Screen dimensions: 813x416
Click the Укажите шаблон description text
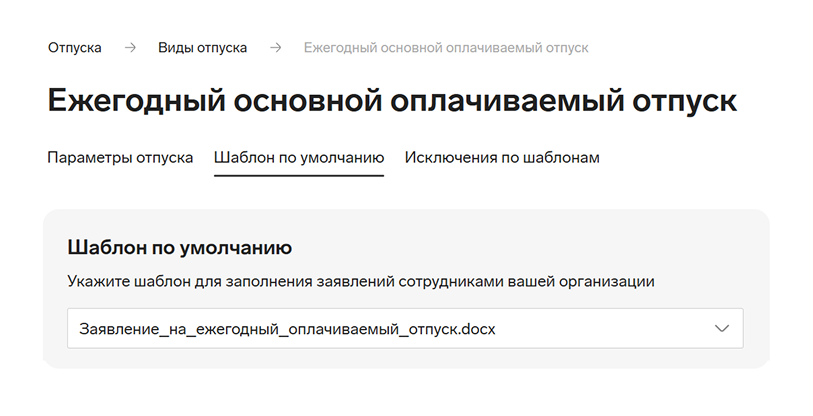click(361, 282)
